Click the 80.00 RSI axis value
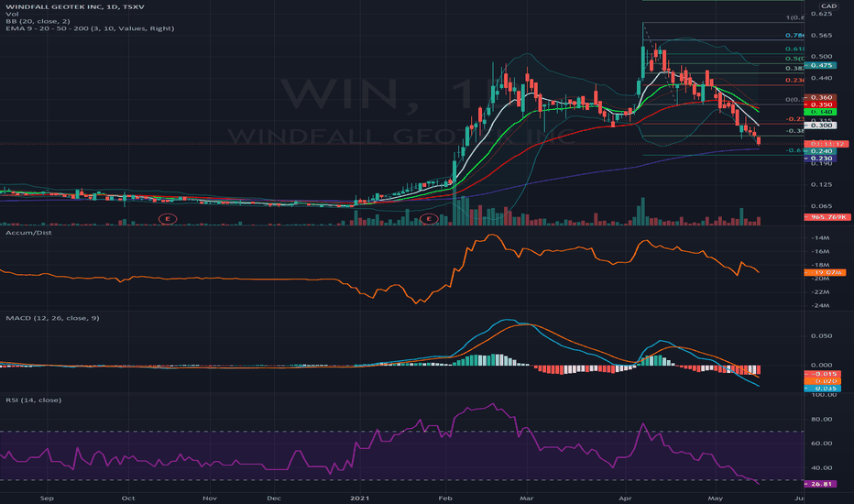Screen dimensions: 854x504 tap(822, 419)
